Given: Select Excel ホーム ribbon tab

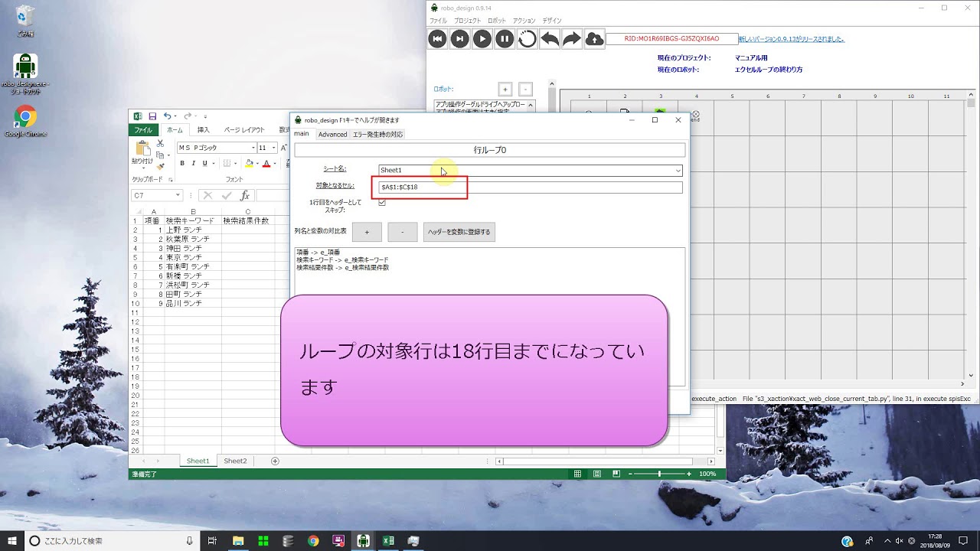Looking at the screenshot, I should 175,130.
